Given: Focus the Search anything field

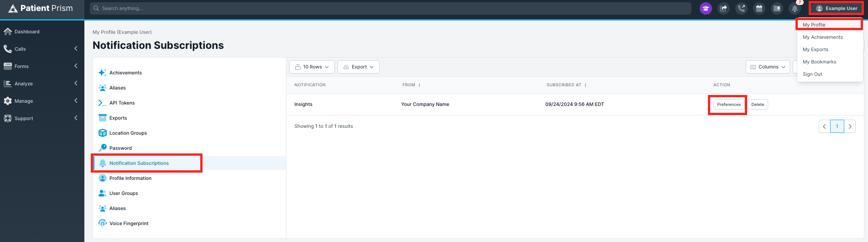Looking at the screenshot, I should 390,8.
